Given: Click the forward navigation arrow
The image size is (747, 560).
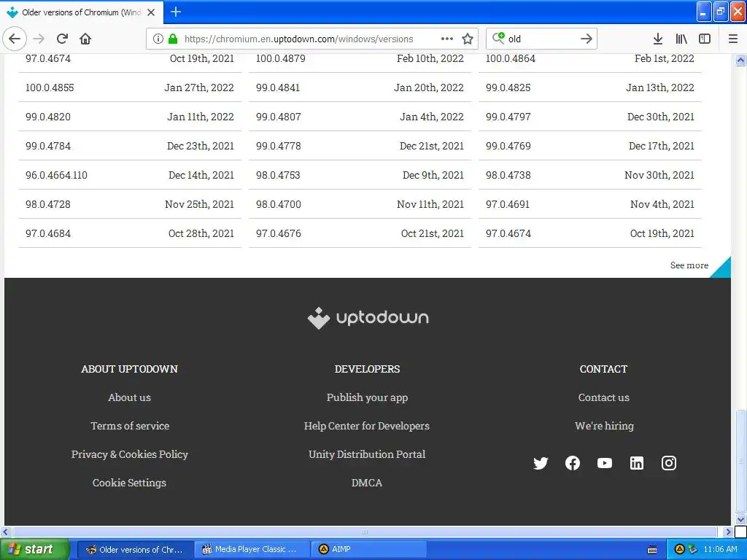Looking at the screenshot, I should coord(39,39).
